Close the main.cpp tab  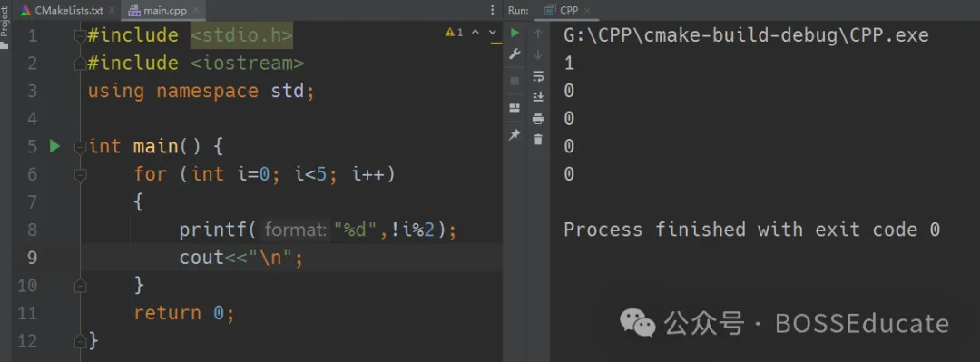(x=196, y=10)
